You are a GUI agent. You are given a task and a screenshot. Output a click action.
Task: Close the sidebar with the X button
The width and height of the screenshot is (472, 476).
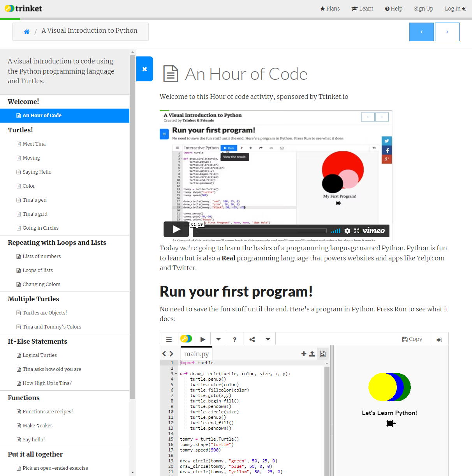[x=144, y=69]
